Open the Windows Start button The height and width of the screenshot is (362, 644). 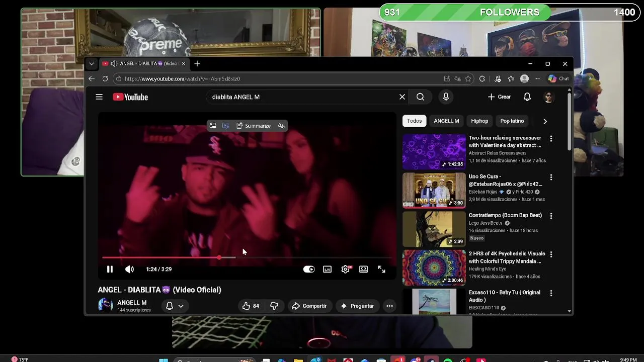[x=164, y=360]
